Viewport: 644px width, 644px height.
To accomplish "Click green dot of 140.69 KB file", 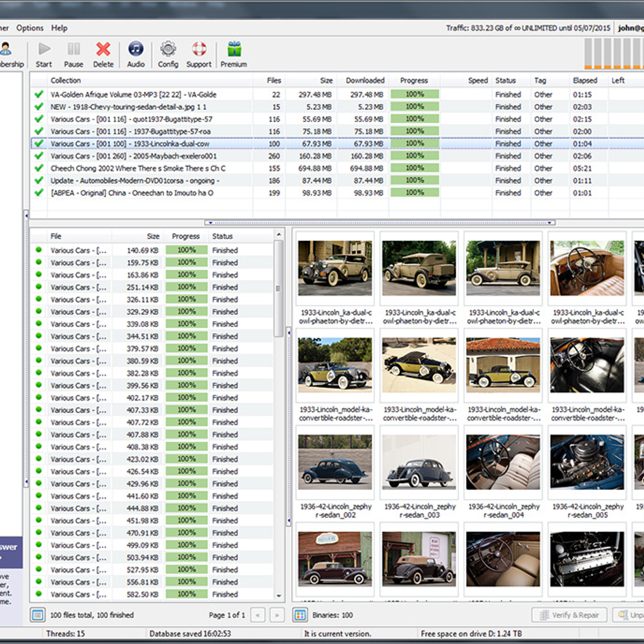I will tap(39, 250).
